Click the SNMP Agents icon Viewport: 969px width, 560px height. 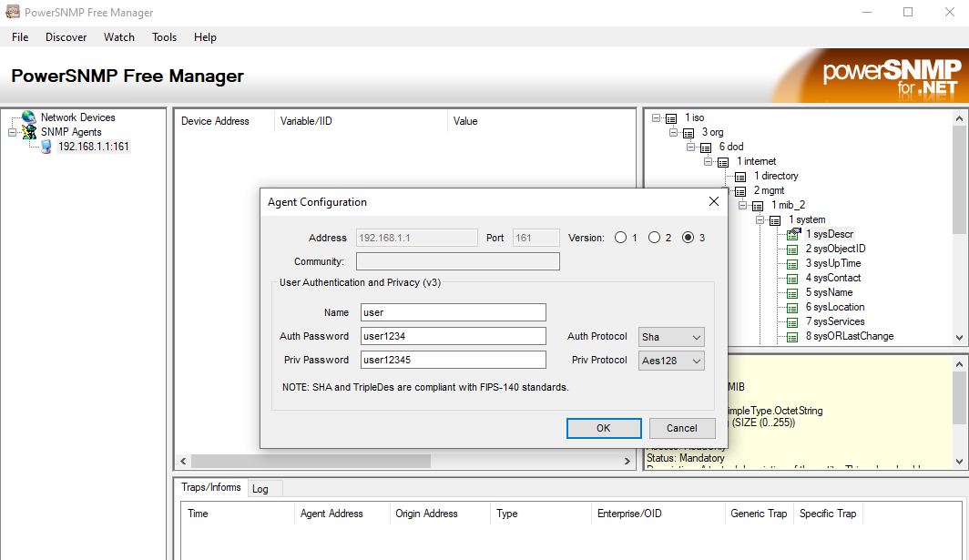pos(28,132)
